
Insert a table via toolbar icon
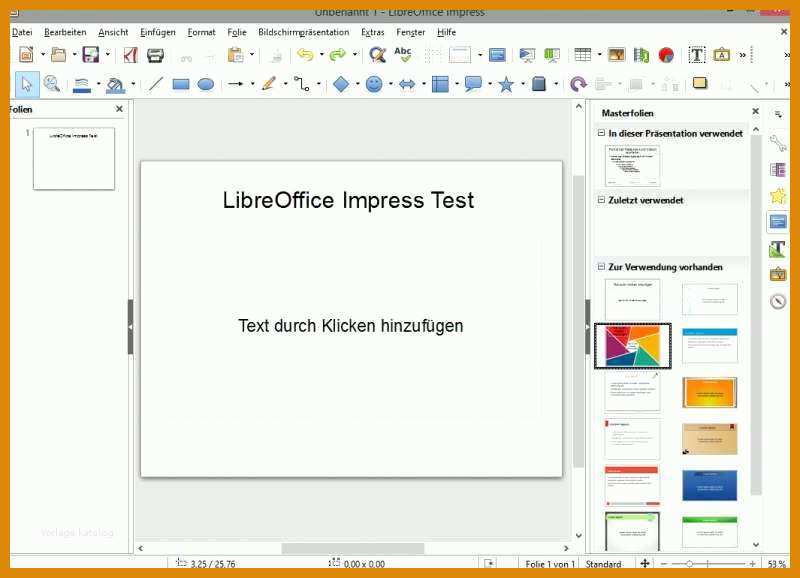pyautogui.click(x=583, y=55)
